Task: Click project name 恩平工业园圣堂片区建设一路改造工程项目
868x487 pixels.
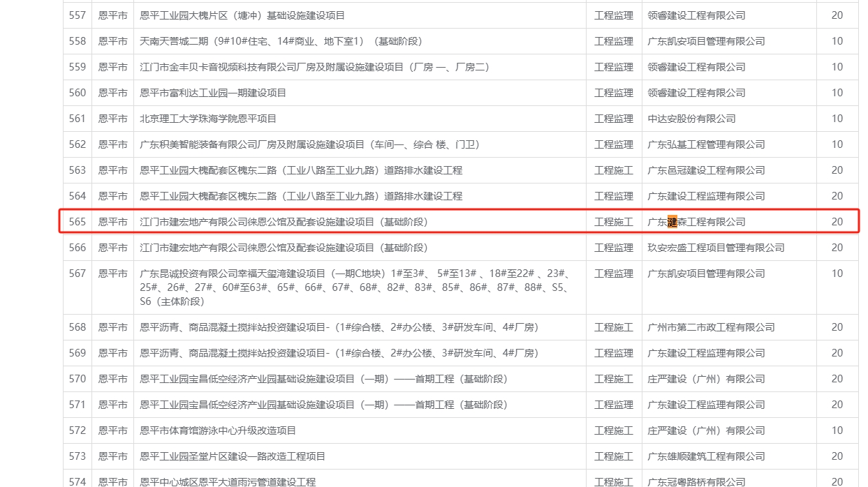Action: pos(233,456)
